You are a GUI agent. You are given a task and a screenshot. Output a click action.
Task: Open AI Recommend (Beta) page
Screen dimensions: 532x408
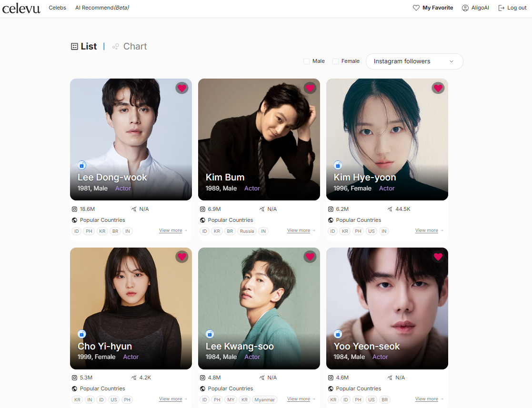click(102, 8)
